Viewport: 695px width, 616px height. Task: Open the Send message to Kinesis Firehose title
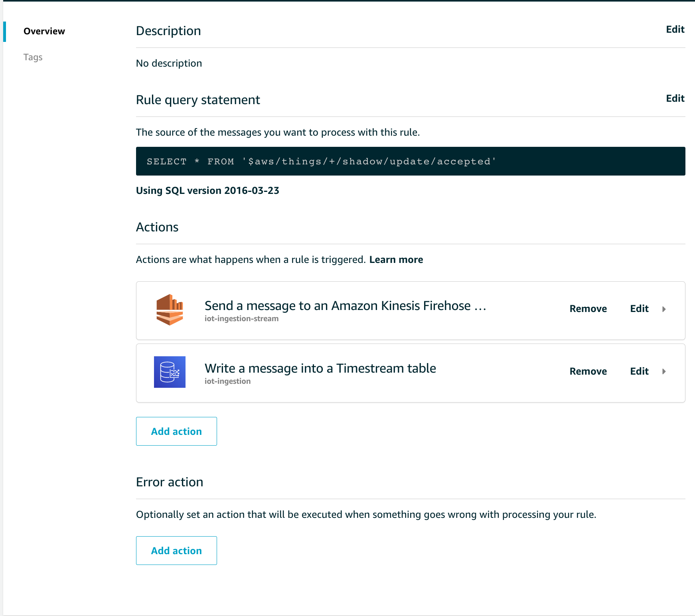345,306
